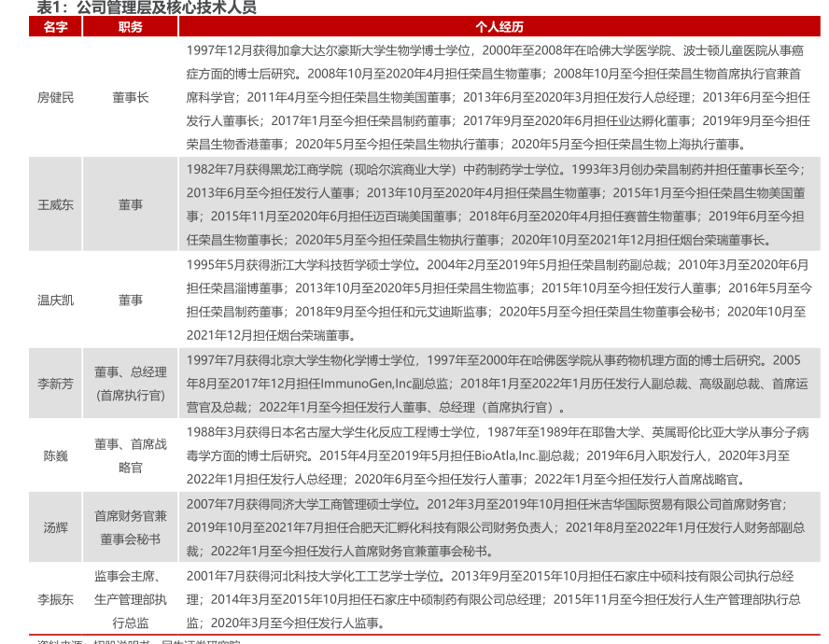Select the name 王威东
Image resolution: width=829 pixels, height=644 pixels.
tap(55, 204)
